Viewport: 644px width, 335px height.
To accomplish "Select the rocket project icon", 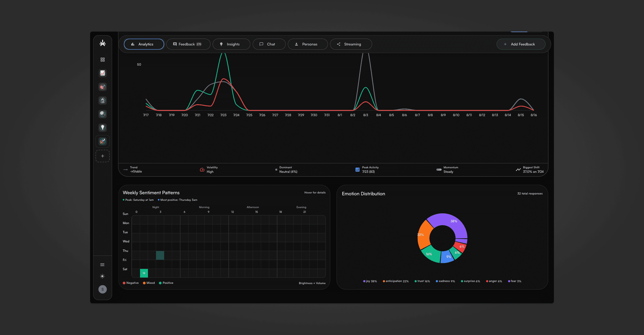I will pos(102,142).
